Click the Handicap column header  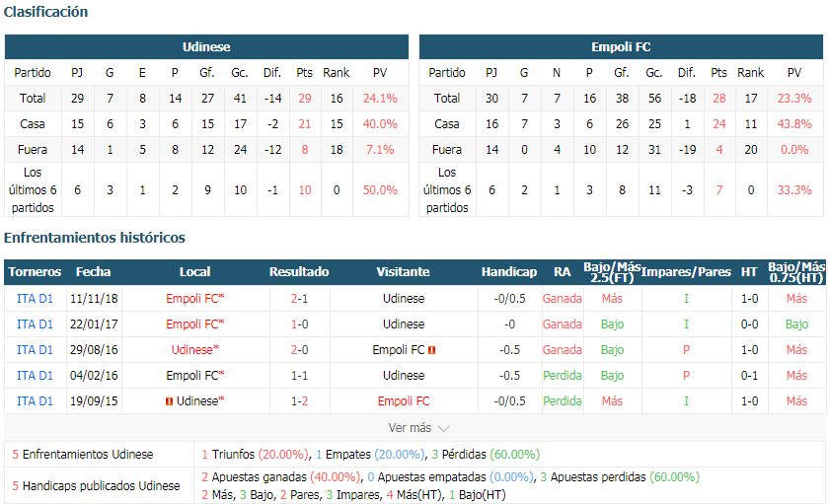(509, 272)
